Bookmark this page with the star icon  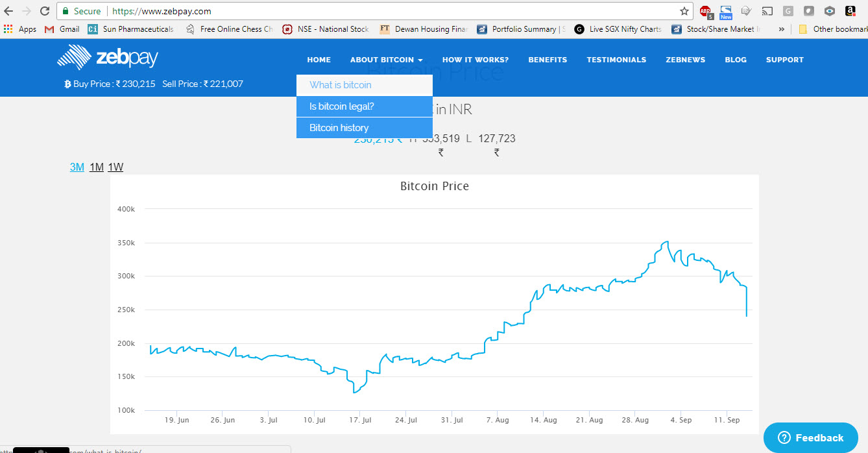tap(684, 11)
